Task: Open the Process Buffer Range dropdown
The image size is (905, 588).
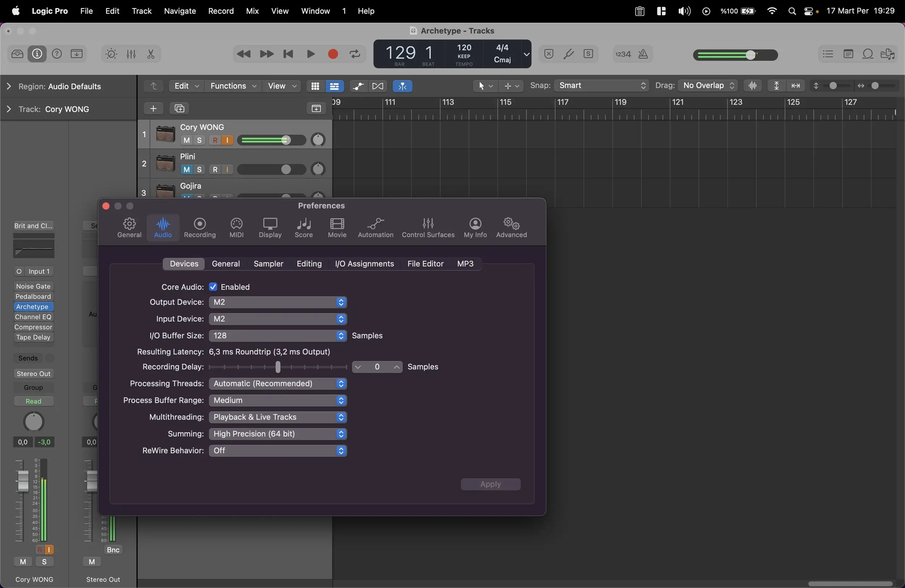Action: 278,400
